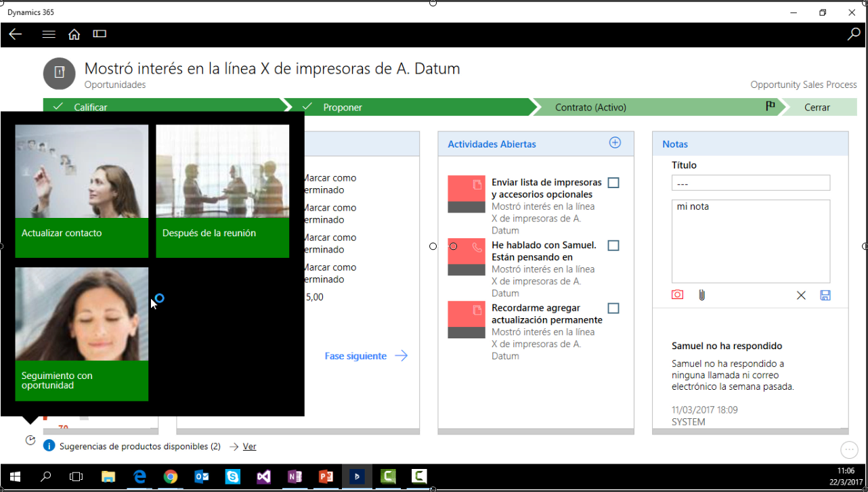
Task: Go to the Home icon
Action: coord(74,34)
